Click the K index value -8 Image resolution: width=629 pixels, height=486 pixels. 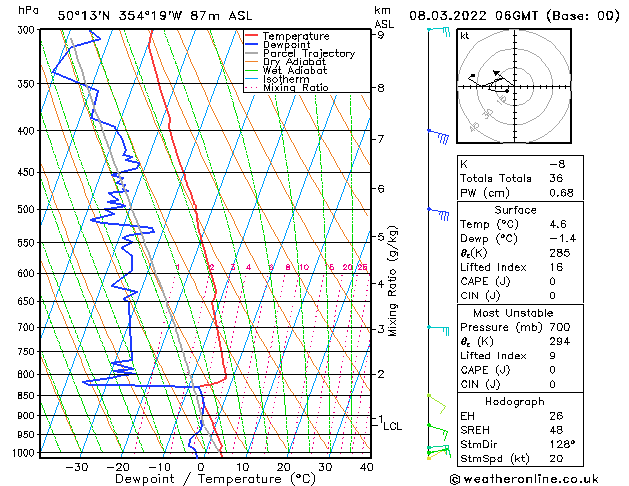[557, 164]
